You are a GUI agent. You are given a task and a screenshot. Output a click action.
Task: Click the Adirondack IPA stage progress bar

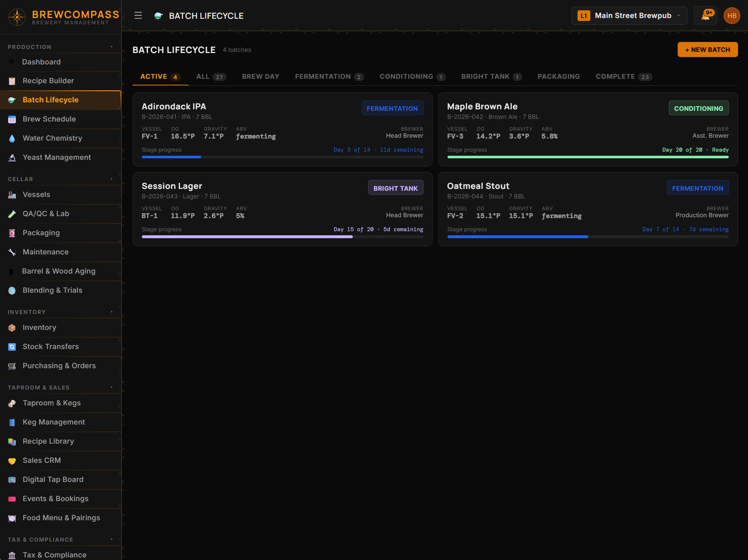tap(282, 157)
